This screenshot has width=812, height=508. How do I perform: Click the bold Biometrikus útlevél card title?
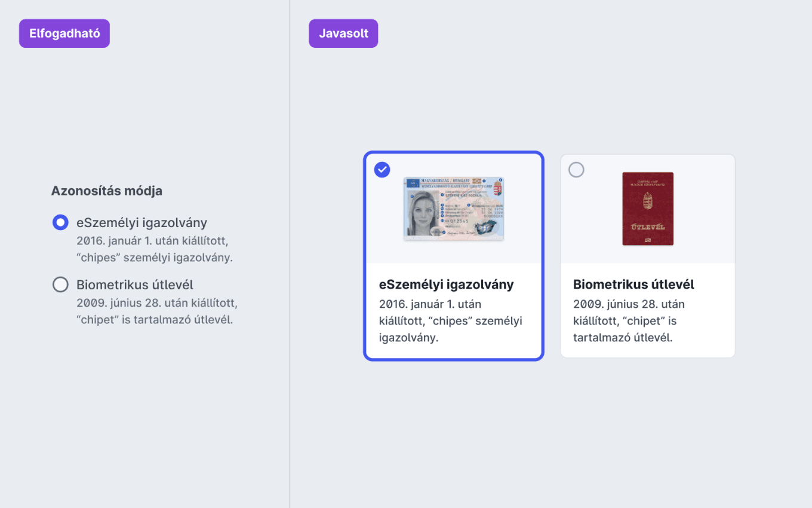(x=633, y=284)
